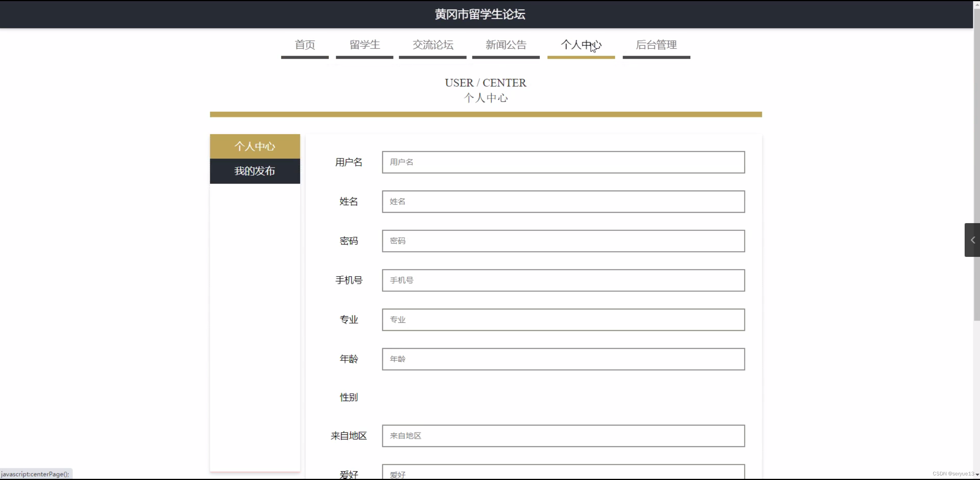
Task: Click the scrollbar down arrow
Action: pyautogui.click(x=977, y=475)
